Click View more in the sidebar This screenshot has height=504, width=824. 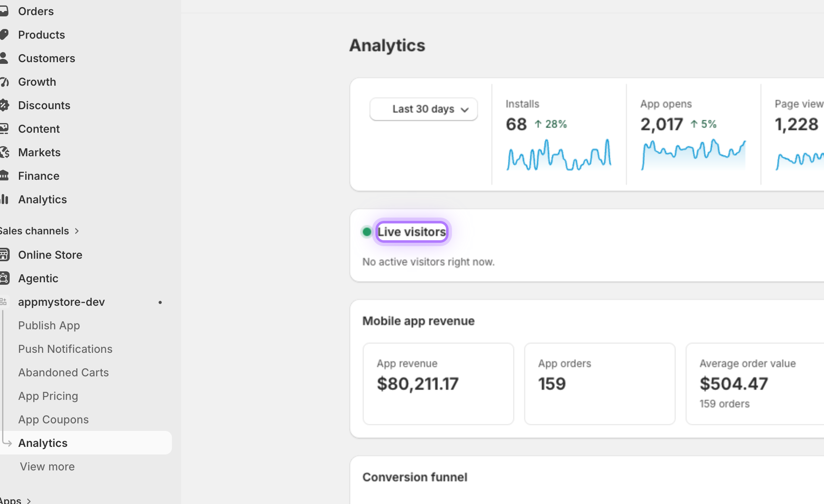[x=47, y=467]
